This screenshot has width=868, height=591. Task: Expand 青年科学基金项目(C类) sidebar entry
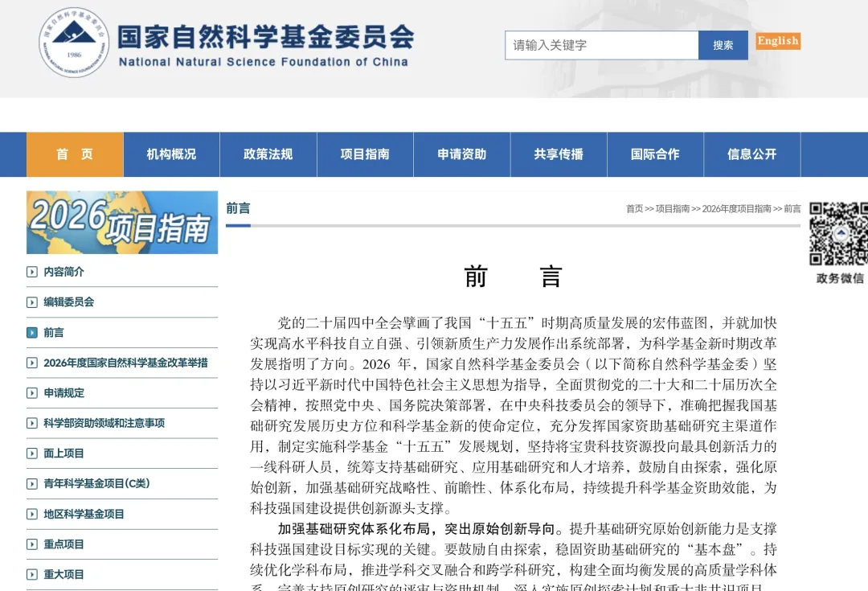96,483
